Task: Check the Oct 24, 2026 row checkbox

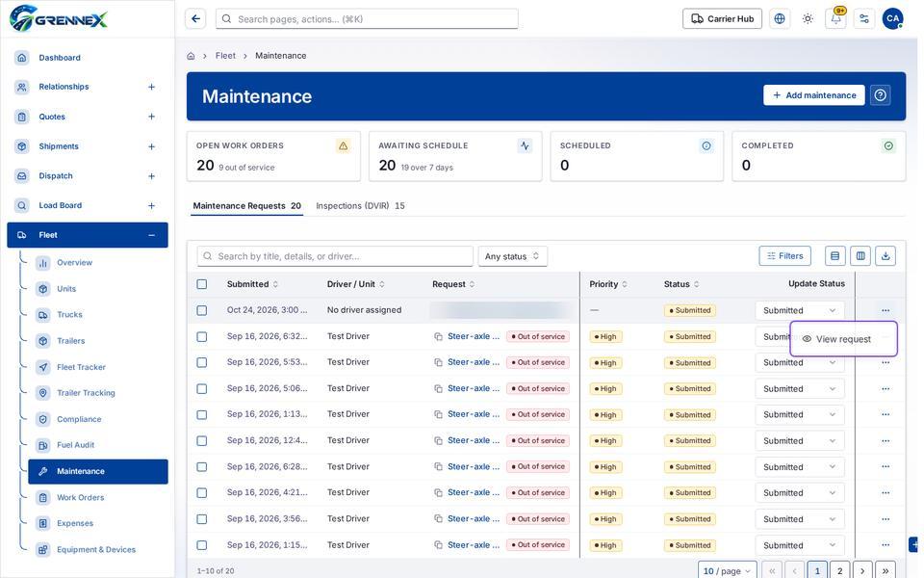Action: click(201, 310)
